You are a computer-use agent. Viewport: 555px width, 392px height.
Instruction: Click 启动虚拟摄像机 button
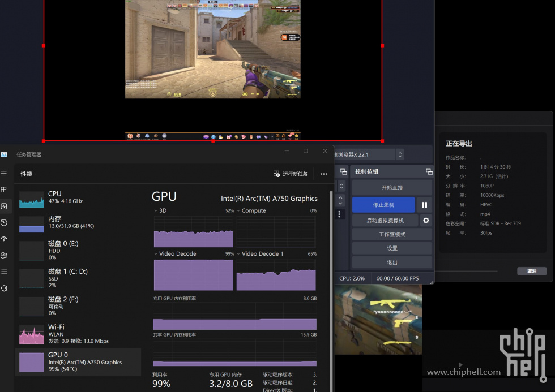point(385,221)
